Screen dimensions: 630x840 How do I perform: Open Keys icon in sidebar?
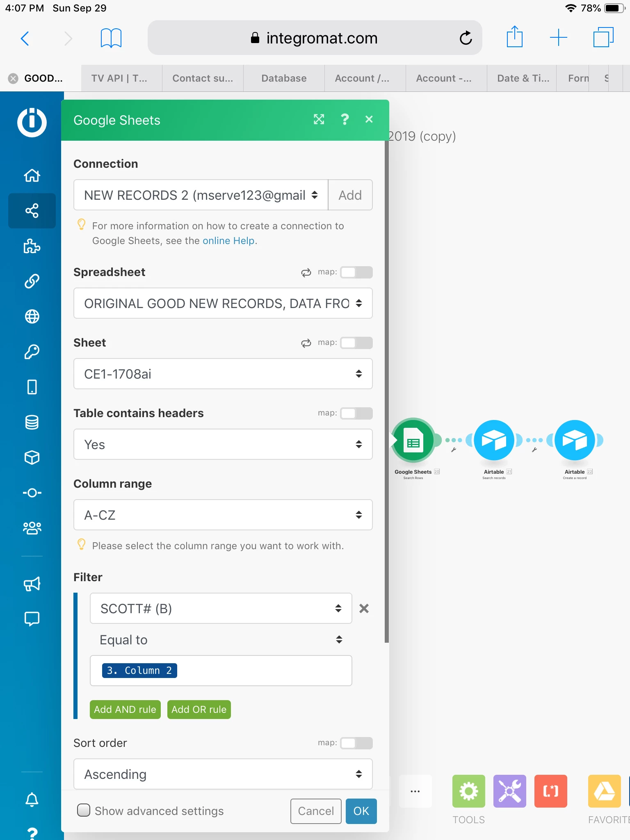[32, 352]
